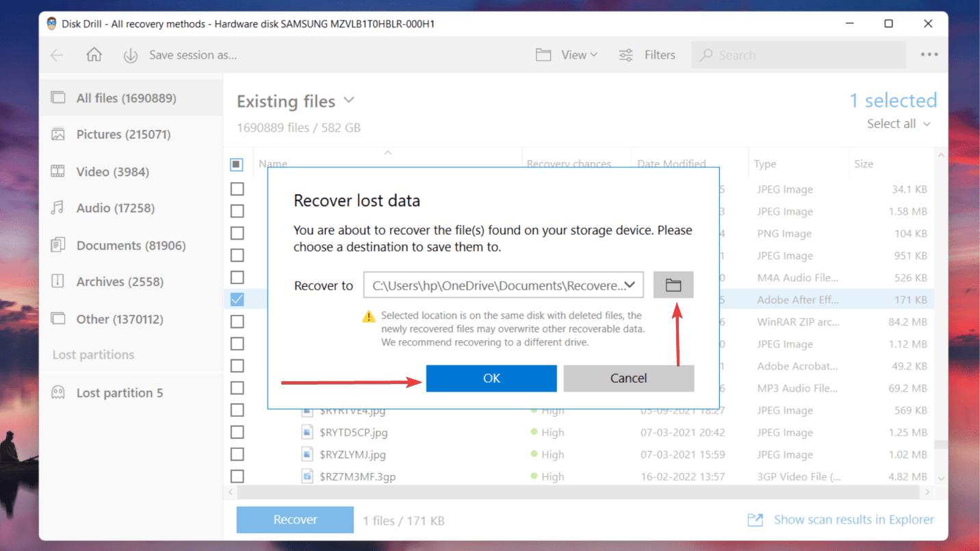Select Archives (2558) category
This screenshot has height=551, width=980.
click(131, 281)
